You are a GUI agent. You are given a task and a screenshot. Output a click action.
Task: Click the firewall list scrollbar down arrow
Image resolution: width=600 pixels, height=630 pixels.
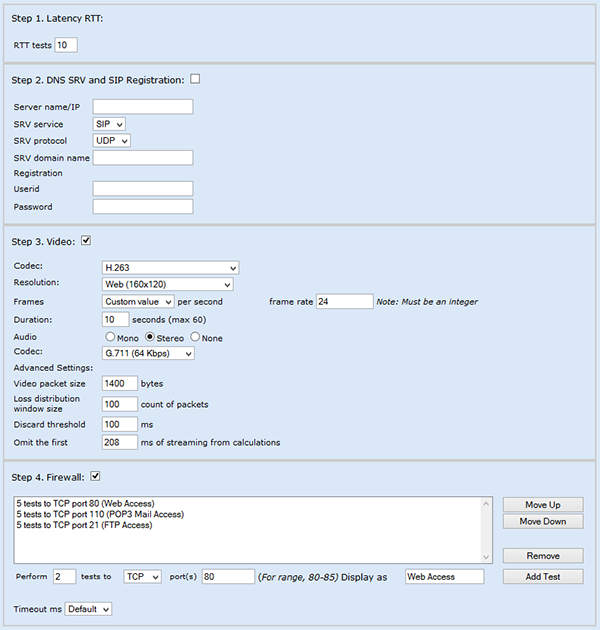[486, 557]
